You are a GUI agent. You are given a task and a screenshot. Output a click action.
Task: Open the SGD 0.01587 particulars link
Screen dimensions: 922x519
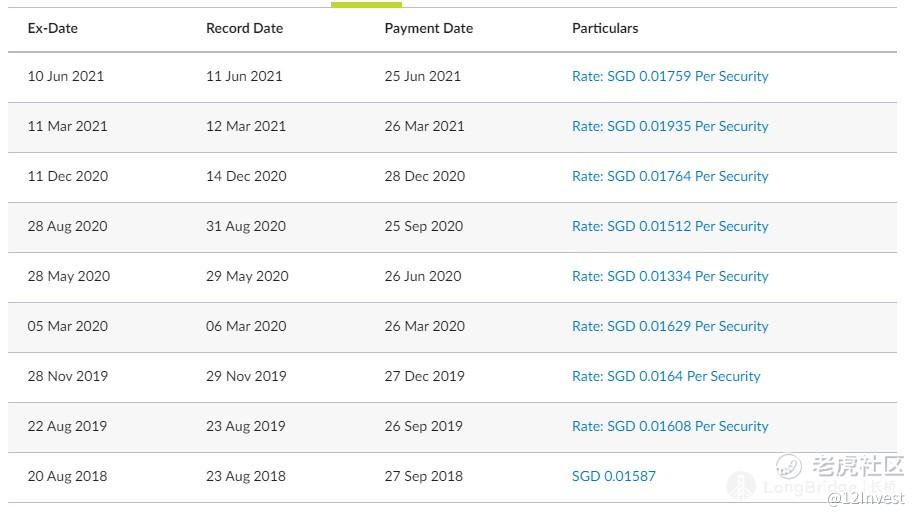614,476
